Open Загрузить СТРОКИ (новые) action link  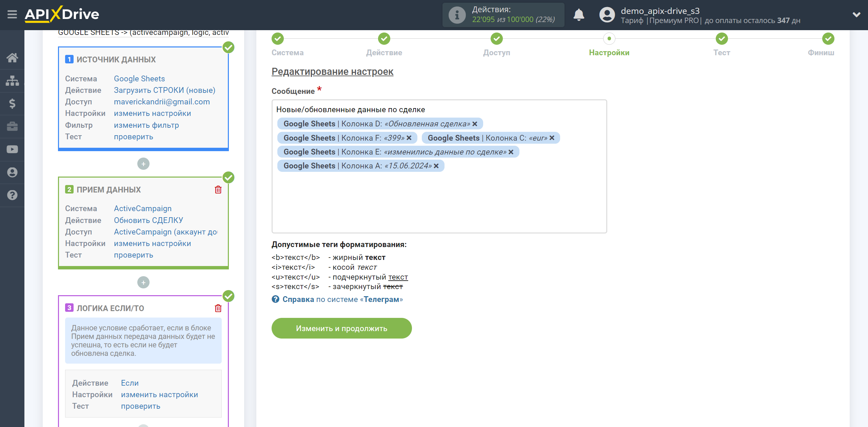tap(164, 90)
